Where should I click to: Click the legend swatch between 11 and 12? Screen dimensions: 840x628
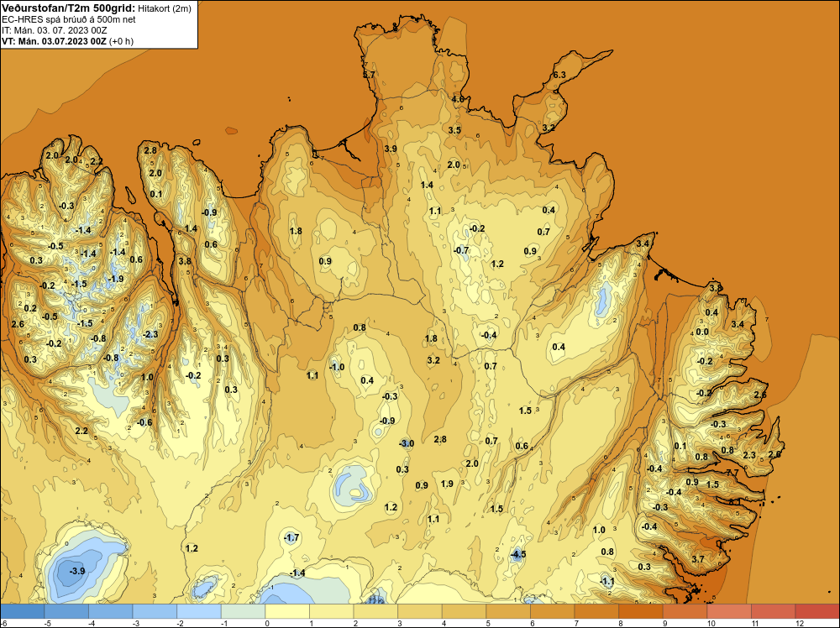pyautogui.click(x=773, y=611)
